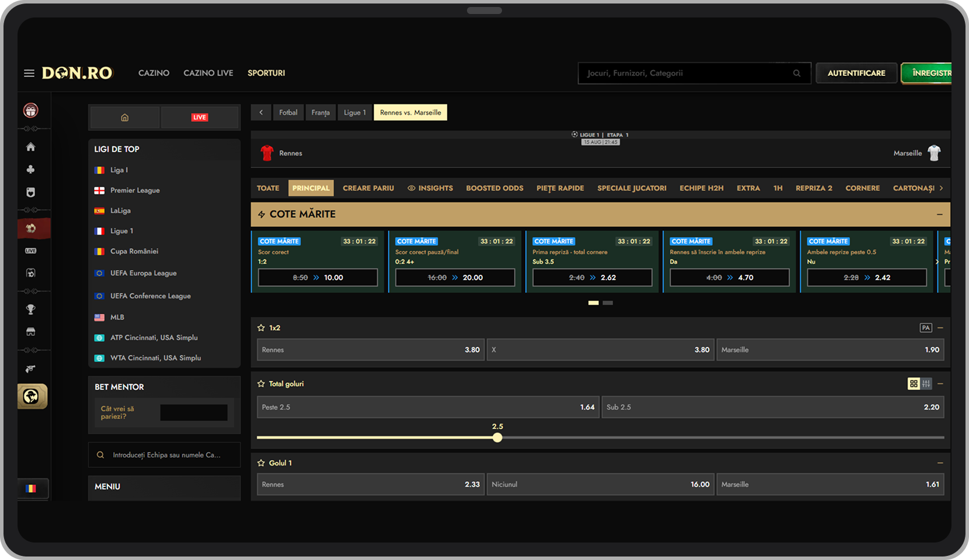Click the Autentificare button
The height and width of the screenshot is (560, 969).
856,73
